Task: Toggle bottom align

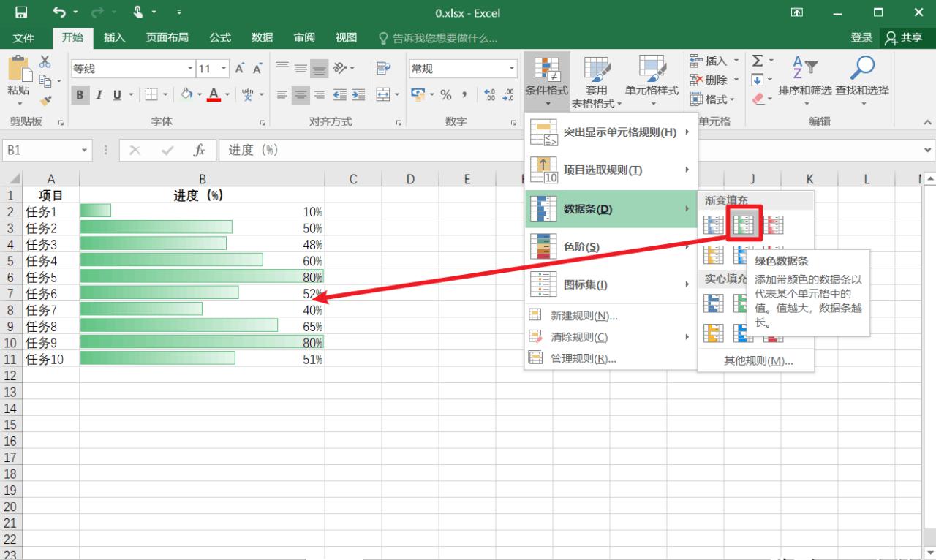Action: coord(320,68)
